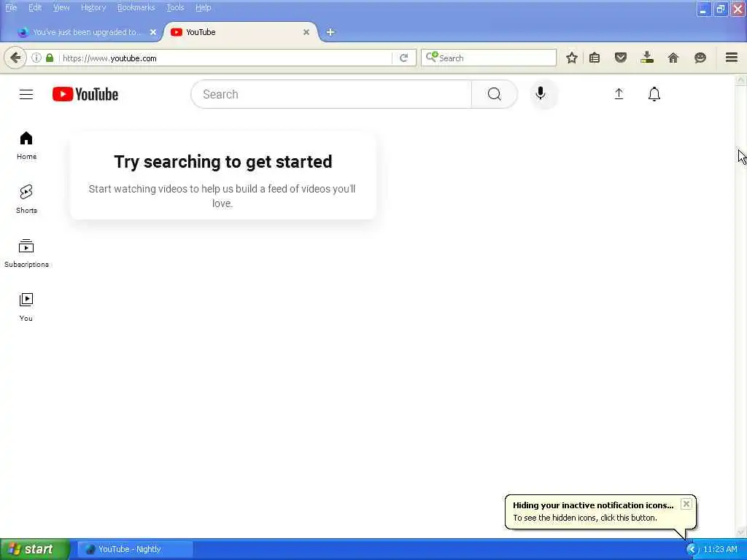Open the Help menu

(203, 7)
